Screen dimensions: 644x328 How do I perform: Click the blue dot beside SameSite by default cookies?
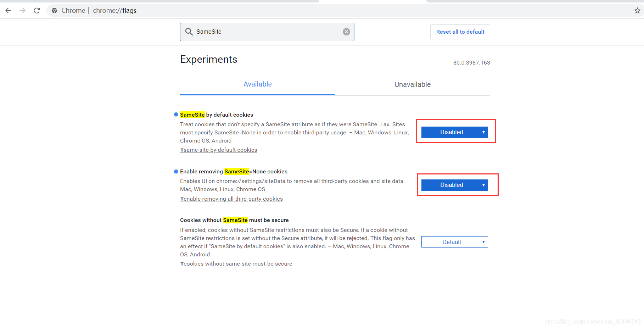pyautogui.click(x=176, y=114)
